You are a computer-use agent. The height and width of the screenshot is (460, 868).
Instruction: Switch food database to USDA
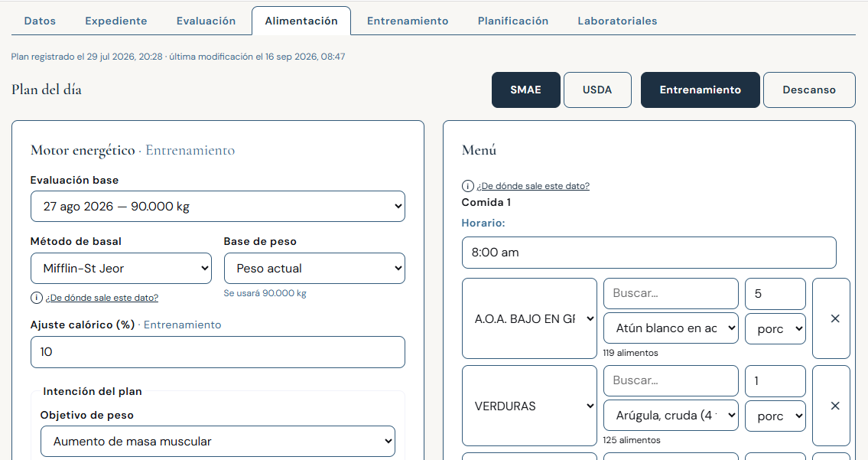point(597,90)
